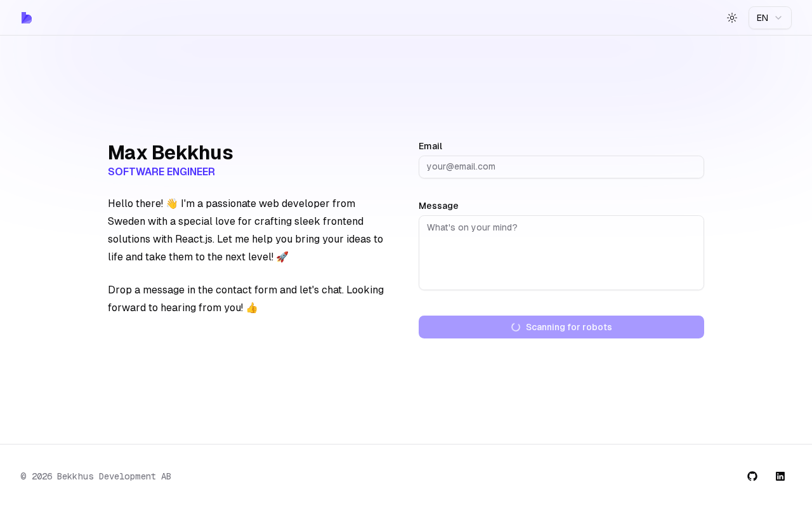Click the 'Drop a message' paragraph
Viewport: 812px width, 508px height.
tap(246, 298)
